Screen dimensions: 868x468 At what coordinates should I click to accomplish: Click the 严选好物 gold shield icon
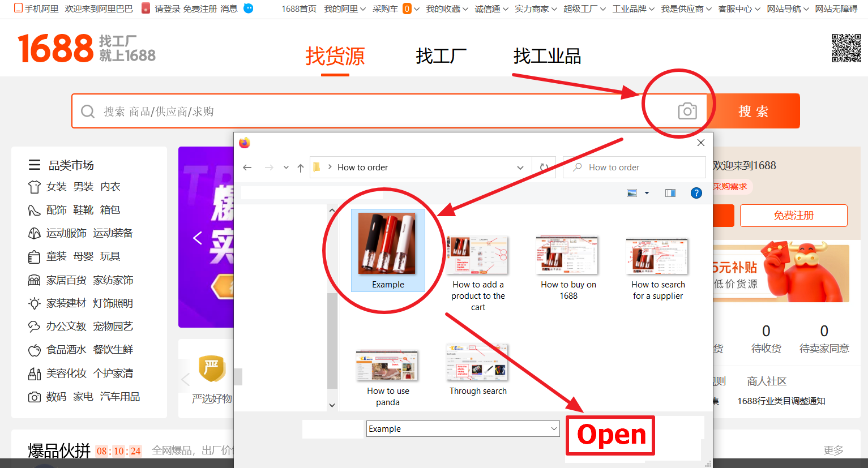(x=212, y=369)
